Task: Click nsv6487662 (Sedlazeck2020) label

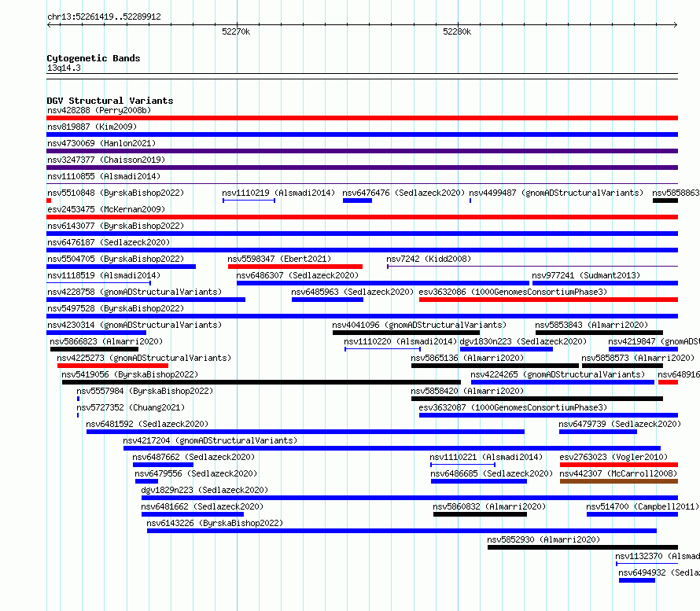Action: click(193, 457)
